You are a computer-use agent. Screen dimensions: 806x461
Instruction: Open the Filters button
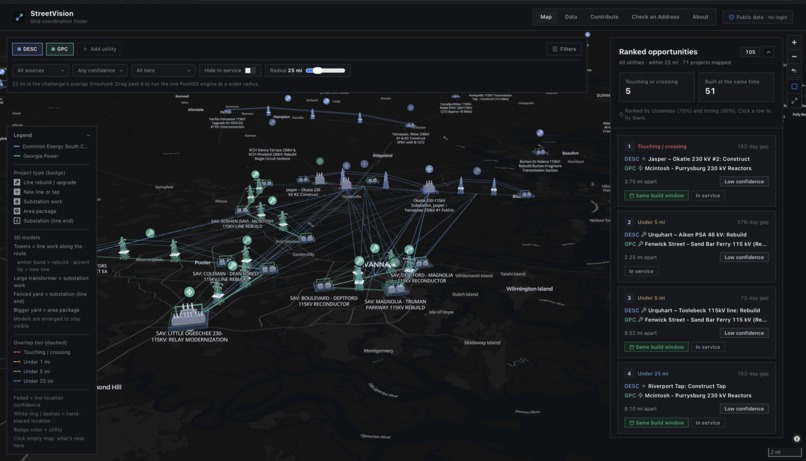coord(564,49)
